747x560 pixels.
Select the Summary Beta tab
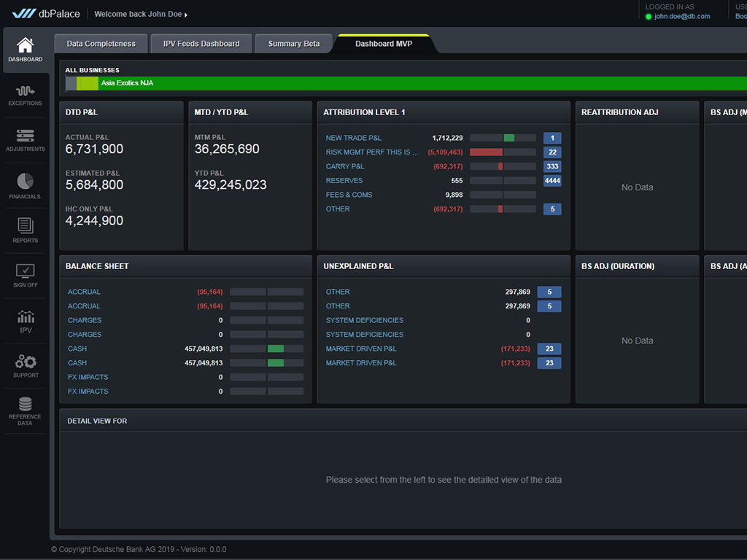tap(294, 43)
